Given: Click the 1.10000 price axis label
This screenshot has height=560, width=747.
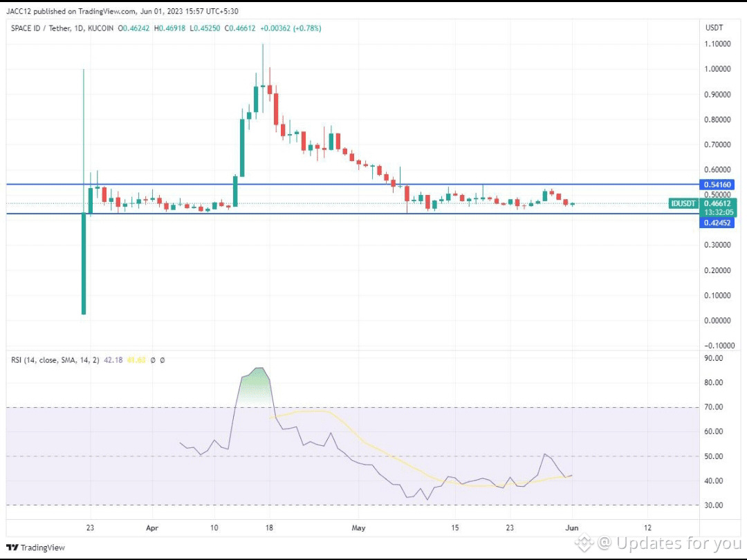Looking at the screenshot, I should pyautogui.click(x=717, y=44).
